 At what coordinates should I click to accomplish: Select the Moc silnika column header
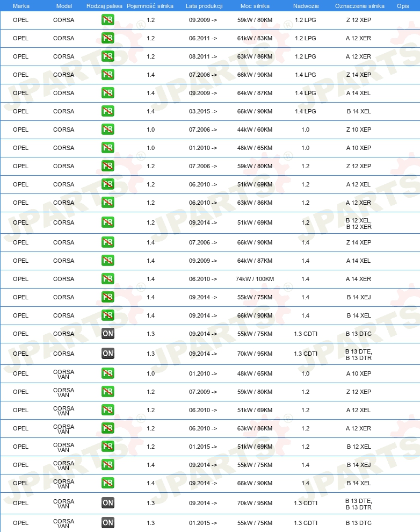coord(255,6)
